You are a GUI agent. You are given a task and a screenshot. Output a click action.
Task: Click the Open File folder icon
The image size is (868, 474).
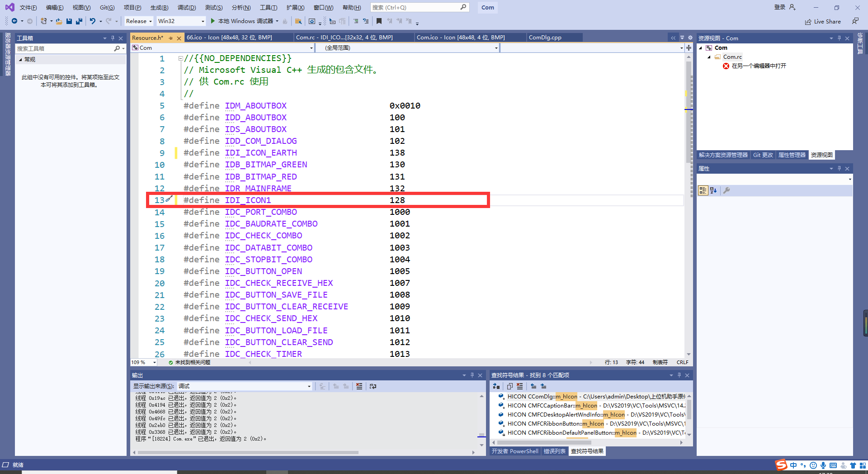tap(59, 21)
